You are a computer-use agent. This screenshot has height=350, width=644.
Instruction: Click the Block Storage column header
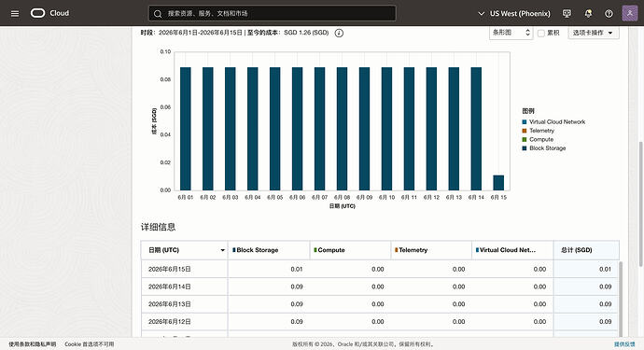269,250
